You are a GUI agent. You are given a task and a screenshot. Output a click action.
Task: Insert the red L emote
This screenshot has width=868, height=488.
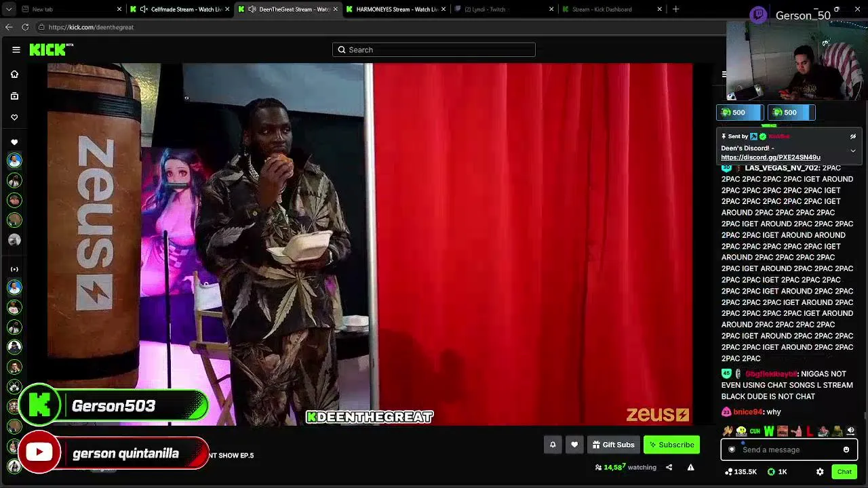pyautogui.click(x=809, y=431)
